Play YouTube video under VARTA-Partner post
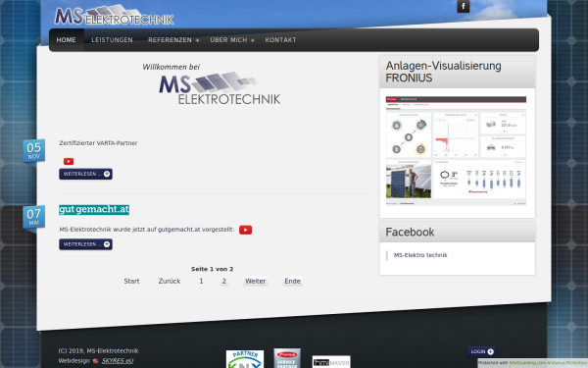Screen dimensions: 588x368 pyautogui.click(x=69, y=162)
